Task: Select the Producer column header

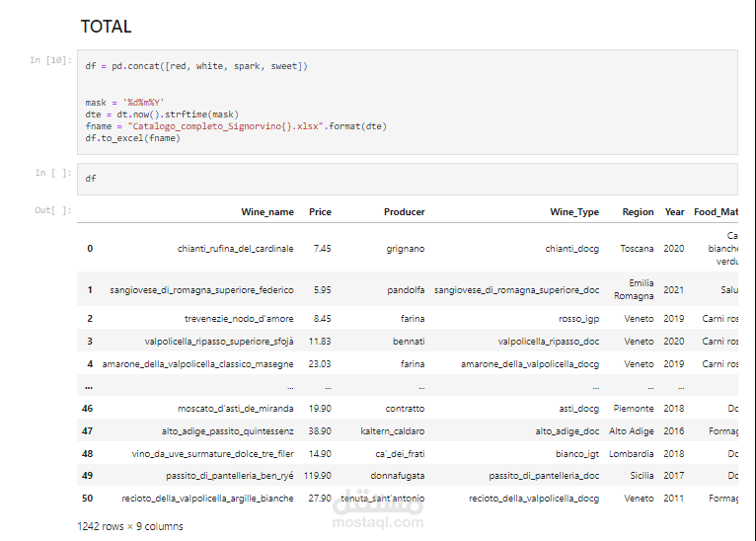Action: pyautogui.click(x=404, y=212)
